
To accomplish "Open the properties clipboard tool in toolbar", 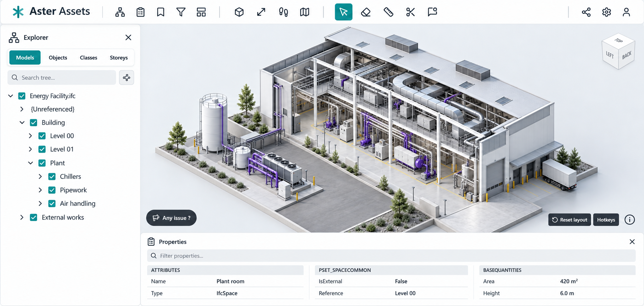I will tap(140, 12).
